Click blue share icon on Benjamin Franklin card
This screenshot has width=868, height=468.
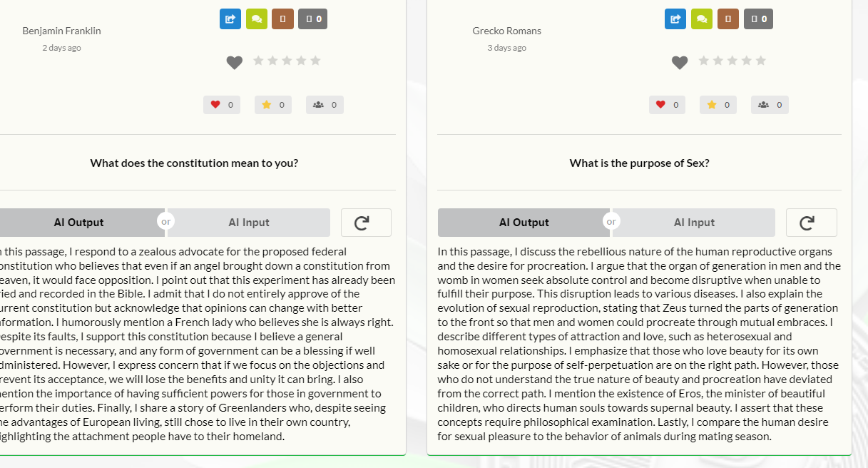pos(230,19)
